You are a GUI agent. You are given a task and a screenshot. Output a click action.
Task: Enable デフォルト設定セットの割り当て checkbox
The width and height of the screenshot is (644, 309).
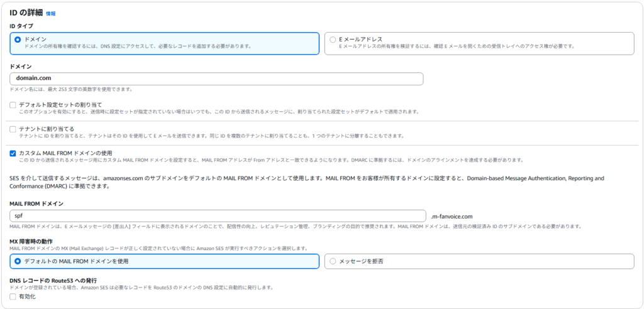point(13,105)
